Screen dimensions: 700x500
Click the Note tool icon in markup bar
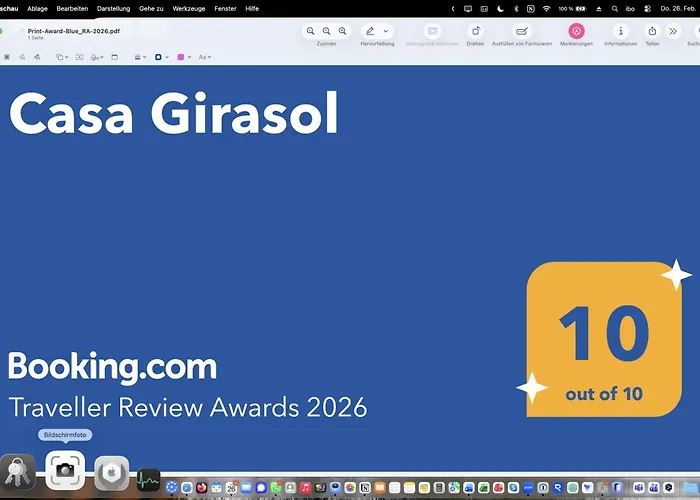click(115, 57)
